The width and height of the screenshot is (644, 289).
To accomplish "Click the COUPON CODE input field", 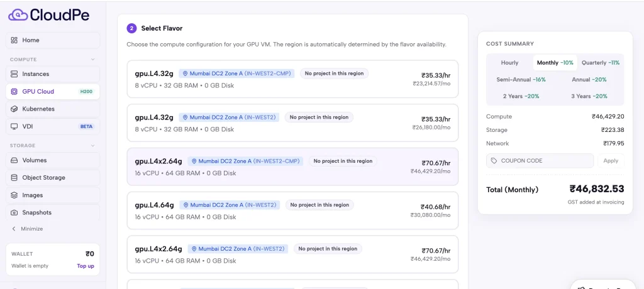I will (x=540, y=160).
